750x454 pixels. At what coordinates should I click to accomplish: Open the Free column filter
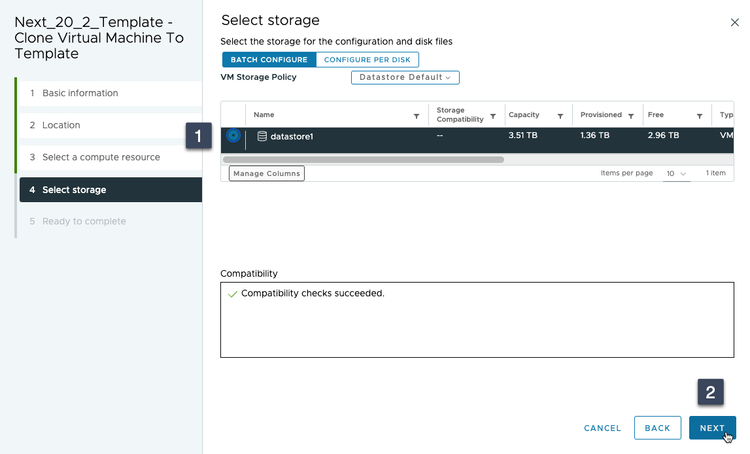click(x=699, y=116)
